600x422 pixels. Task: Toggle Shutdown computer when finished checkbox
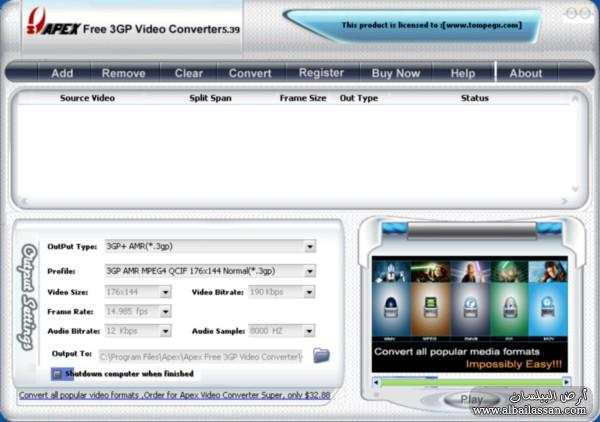click(57, 374)
